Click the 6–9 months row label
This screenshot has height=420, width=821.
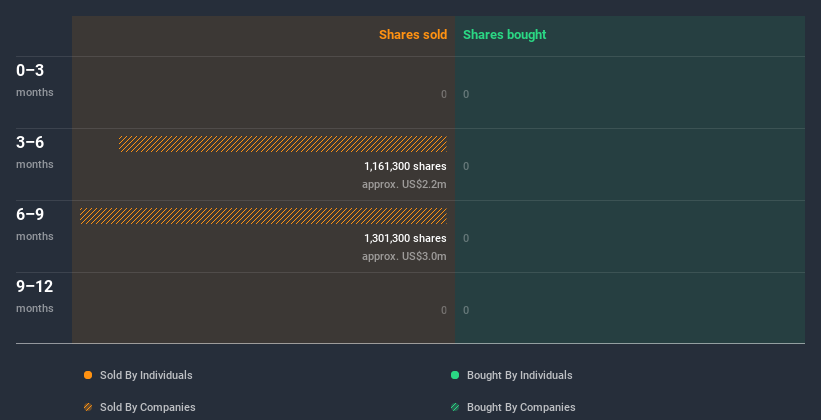pyautogui.click(x=35, y=224)
